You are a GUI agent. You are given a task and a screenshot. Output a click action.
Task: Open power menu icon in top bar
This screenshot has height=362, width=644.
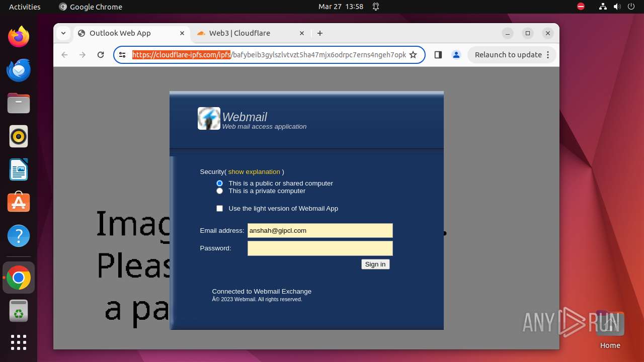pos(631,7)
